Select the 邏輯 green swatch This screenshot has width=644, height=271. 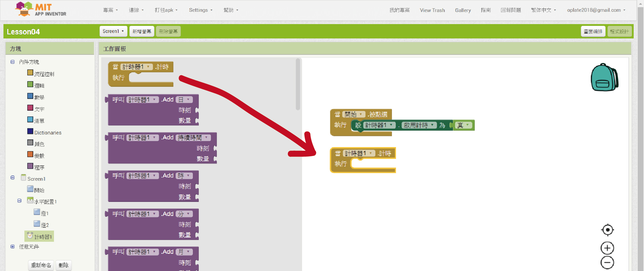(30, 84)
